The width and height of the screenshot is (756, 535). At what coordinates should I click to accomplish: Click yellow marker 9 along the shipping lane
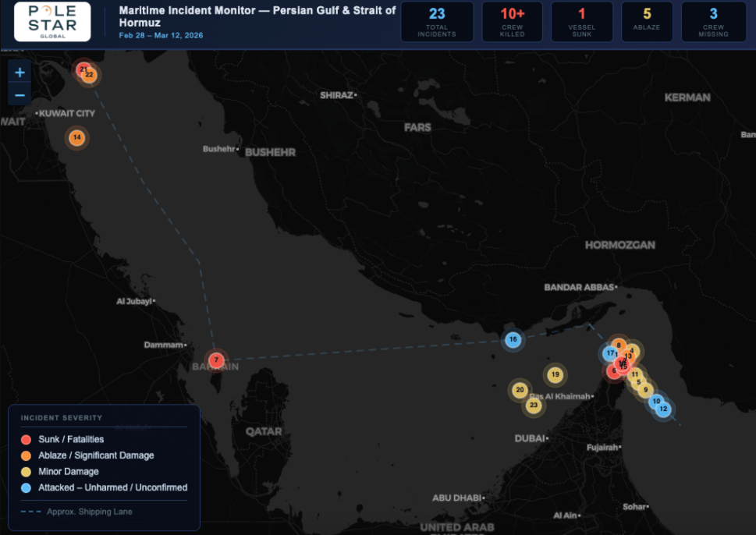click(646, 390)
